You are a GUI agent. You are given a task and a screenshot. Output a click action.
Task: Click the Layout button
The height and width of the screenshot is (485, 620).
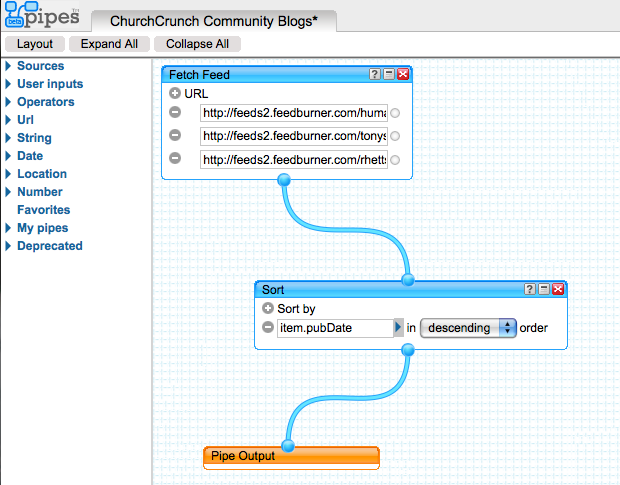pyautogui.click(x=35, y=44)
